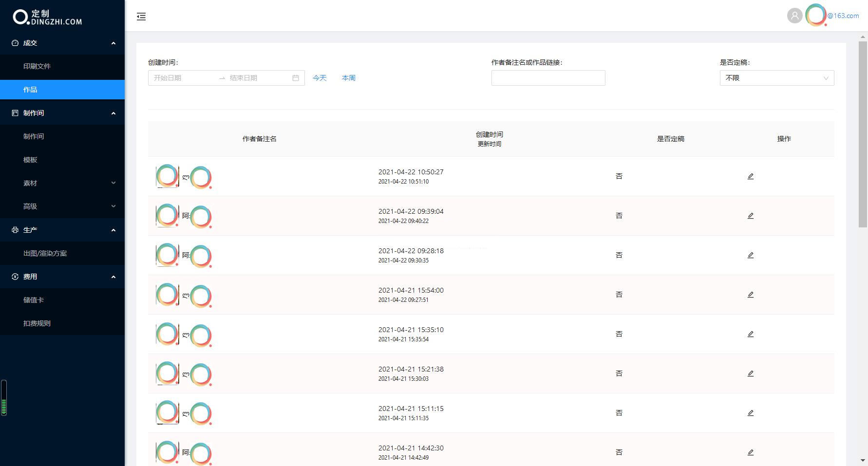Click the DINGZHI.COM logo
The image size is (868, 466).
pos(47,17)
